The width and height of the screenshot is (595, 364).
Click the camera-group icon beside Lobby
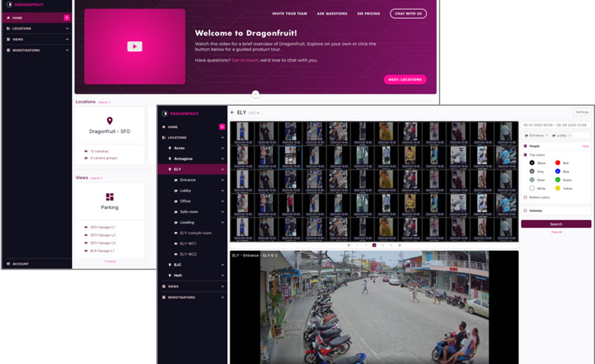click(x=176, y=190)
